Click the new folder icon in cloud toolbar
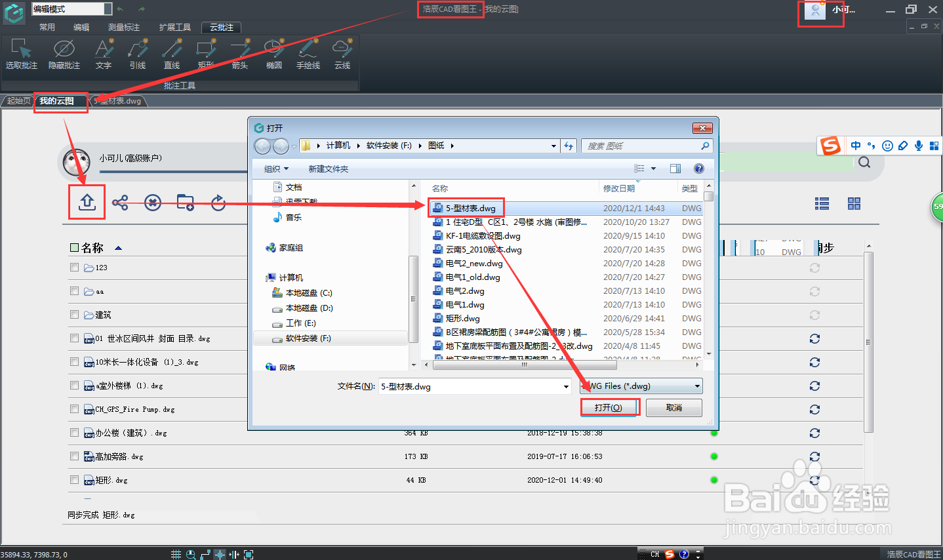Screen dimensions: 943x560 tap(186, 203)
